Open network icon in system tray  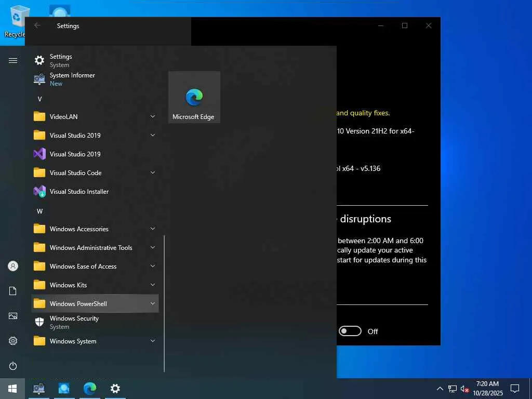click(453, 389)
